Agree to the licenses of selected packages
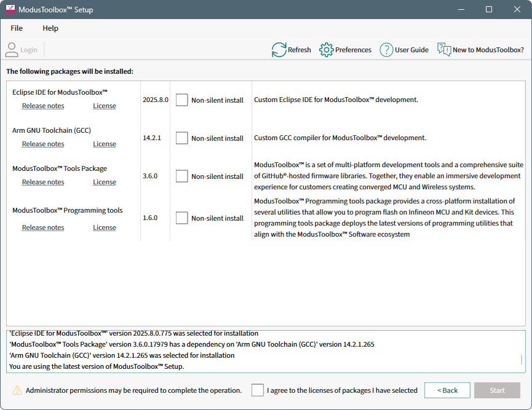 coord(258,390)
